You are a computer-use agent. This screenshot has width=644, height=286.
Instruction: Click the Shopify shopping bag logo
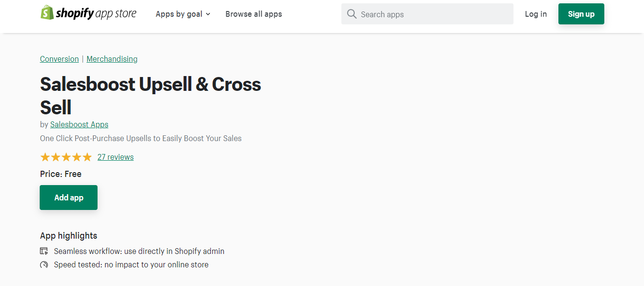[x=47, y=13]
